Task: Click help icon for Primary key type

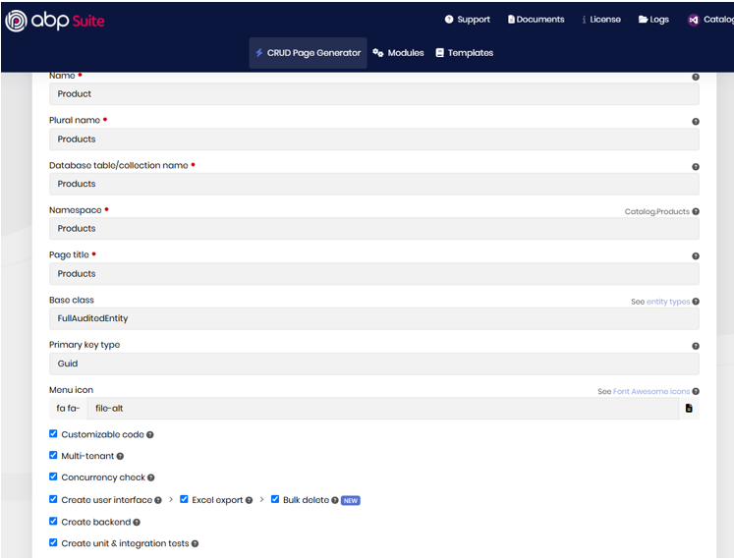Action: click(x=696, y=346)
